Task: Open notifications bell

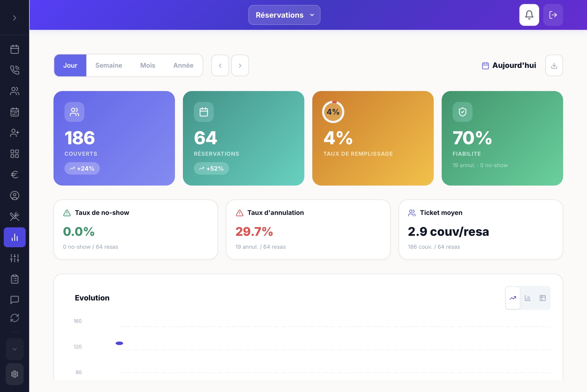Action: (529, 15)
